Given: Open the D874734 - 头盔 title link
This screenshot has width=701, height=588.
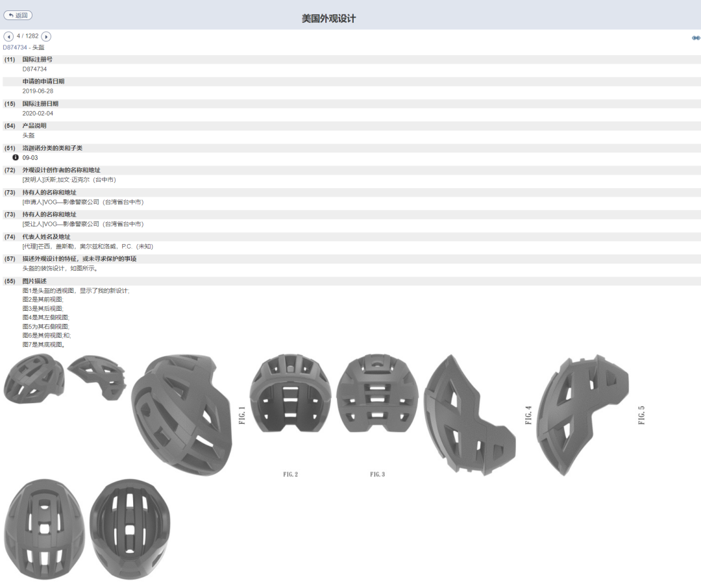Looking at the screenshot, I should 24,47.
